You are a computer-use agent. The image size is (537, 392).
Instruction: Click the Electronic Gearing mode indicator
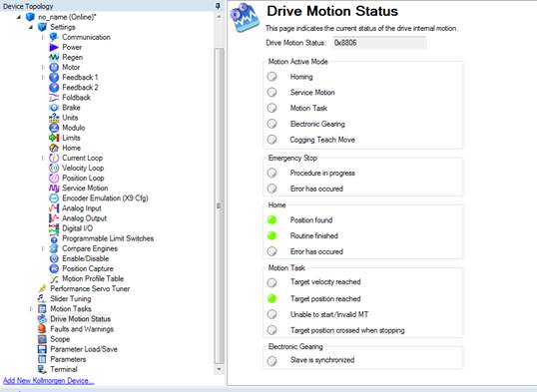click(x=271, y=124)
